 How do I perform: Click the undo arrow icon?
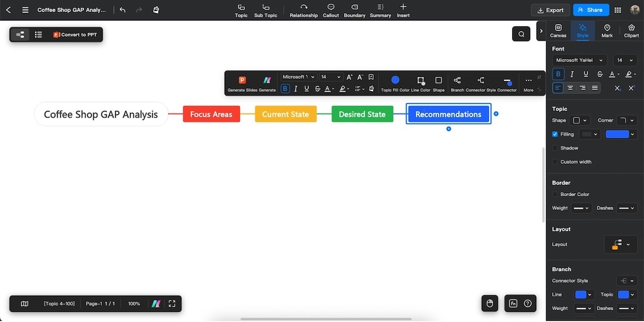[x=122, y=10]
